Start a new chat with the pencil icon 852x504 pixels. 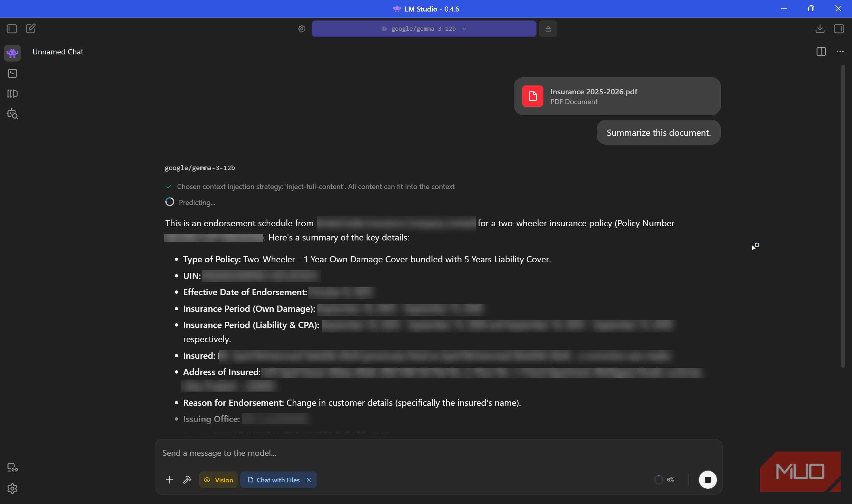click(x=30, y=28)
